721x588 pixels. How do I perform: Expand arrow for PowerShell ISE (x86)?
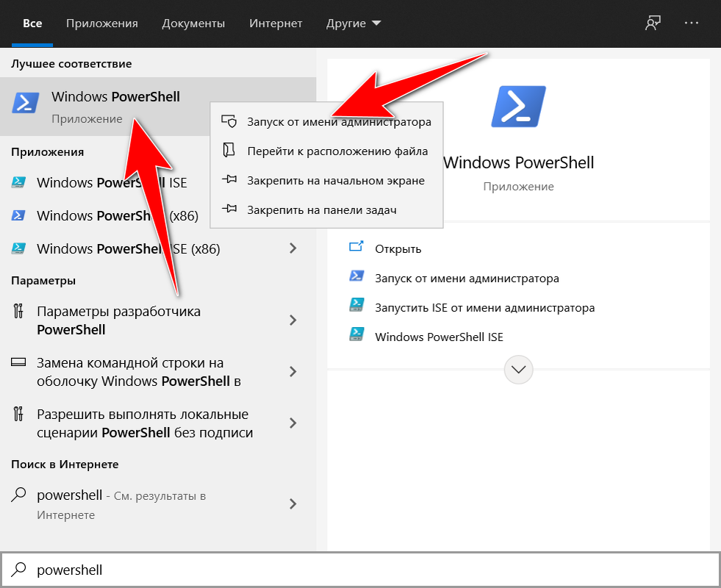[x=293, y=248]
